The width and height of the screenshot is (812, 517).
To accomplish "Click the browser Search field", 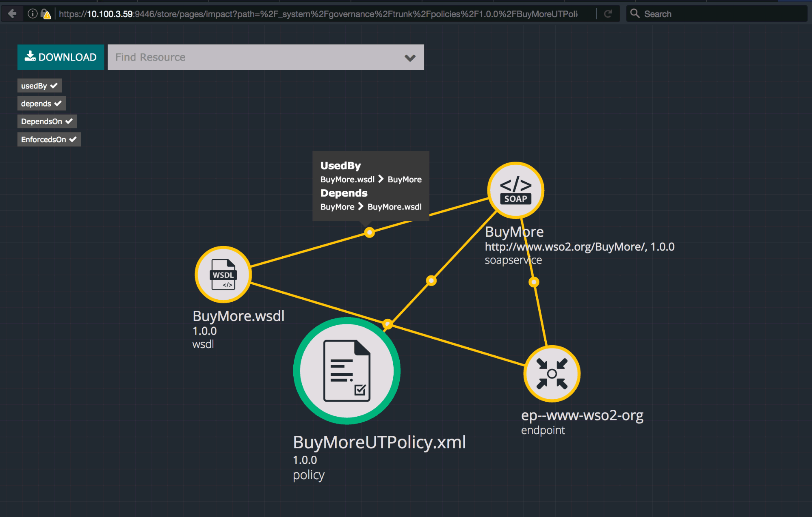I will tap(717, 14).
